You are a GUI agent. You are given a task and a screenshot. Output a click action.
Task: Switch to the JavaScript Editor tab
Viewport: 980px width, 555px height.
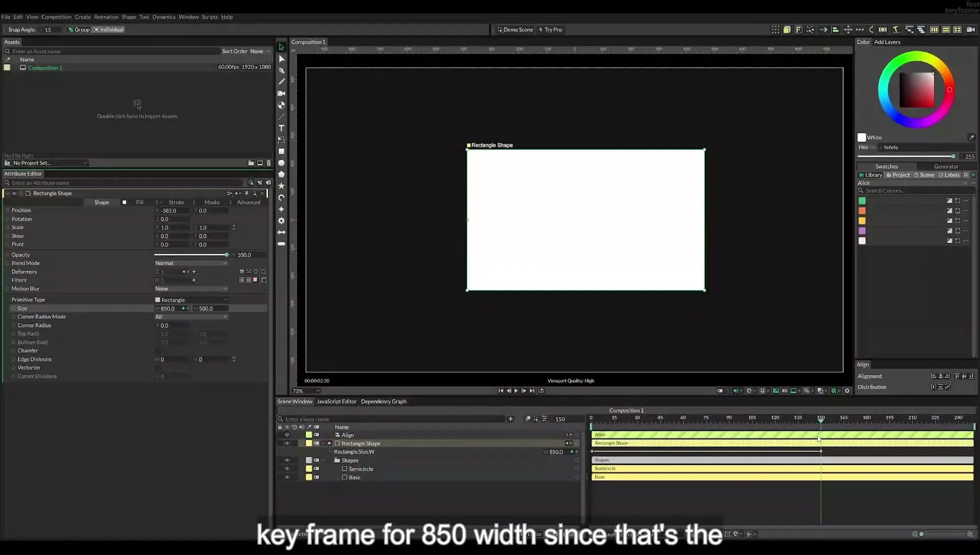pyautogui.click(x=336, y=401)
